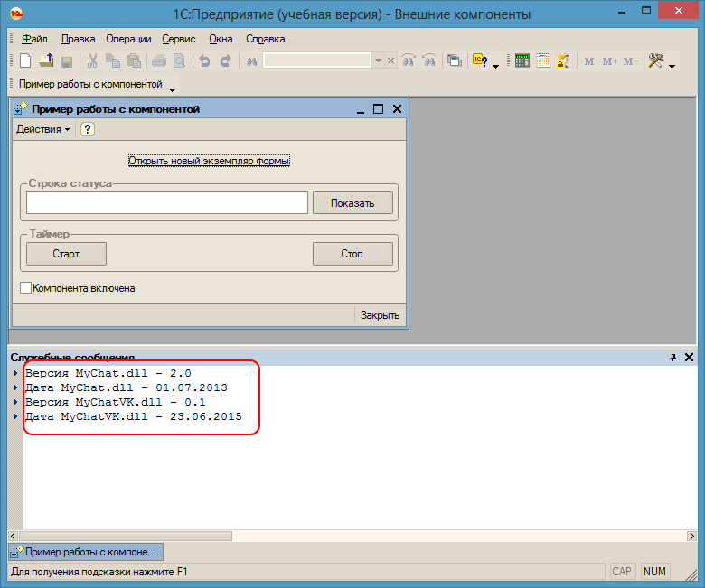The image size is (705, 588).
Task: Click the windows list icon in toolbar
Action: point(454,61)
